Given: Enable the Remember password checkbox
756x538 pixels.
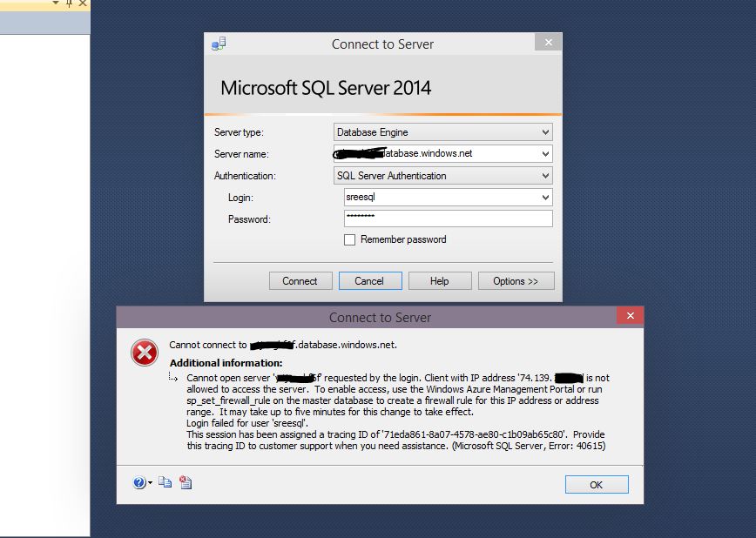Looking at the screenshot, I should (x=350, y=239).
